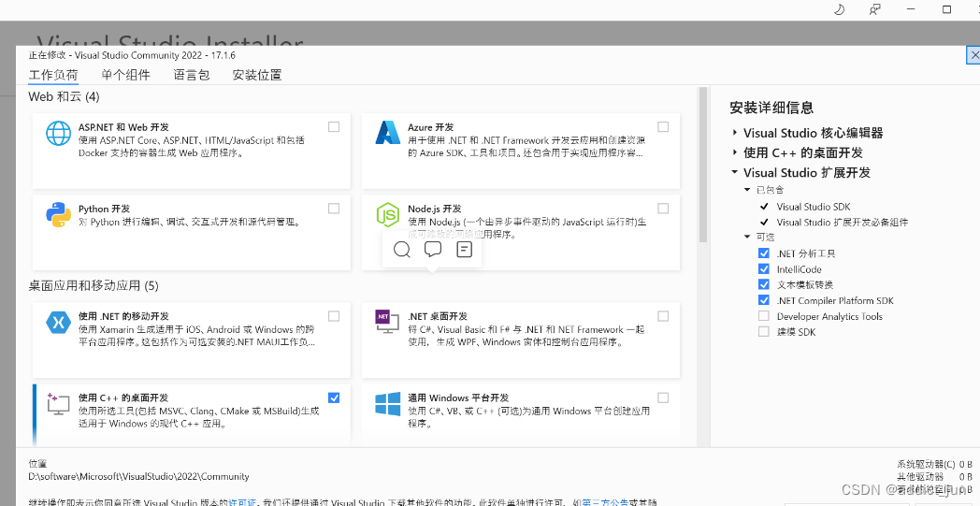Enable the 建模 SDK option
This screenshot has height=506, width=980.
(764, 331)
